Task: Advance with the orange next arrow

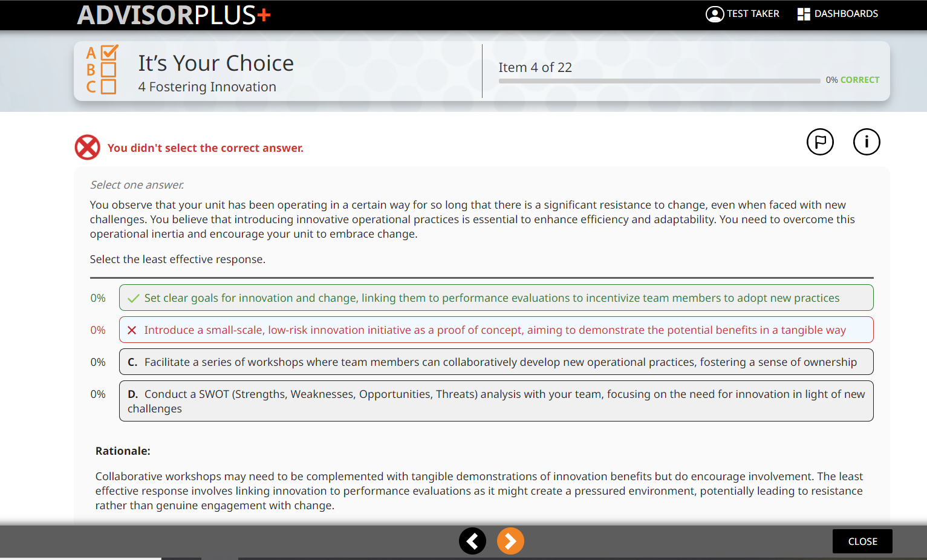Action: tap(510, 541)
